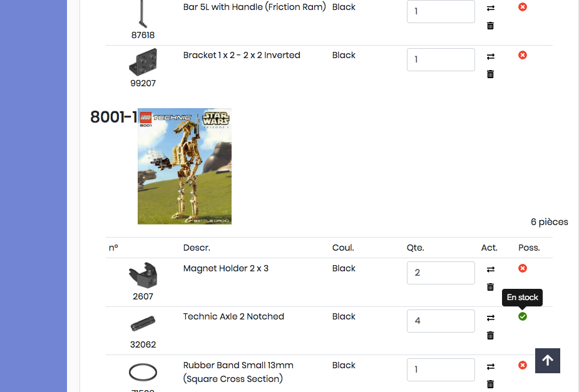Delete the Bracket 1 x 2 - 2 x 2 Inverted row
The height and width of the screenshot is (392, 579).
pos(490,74)
